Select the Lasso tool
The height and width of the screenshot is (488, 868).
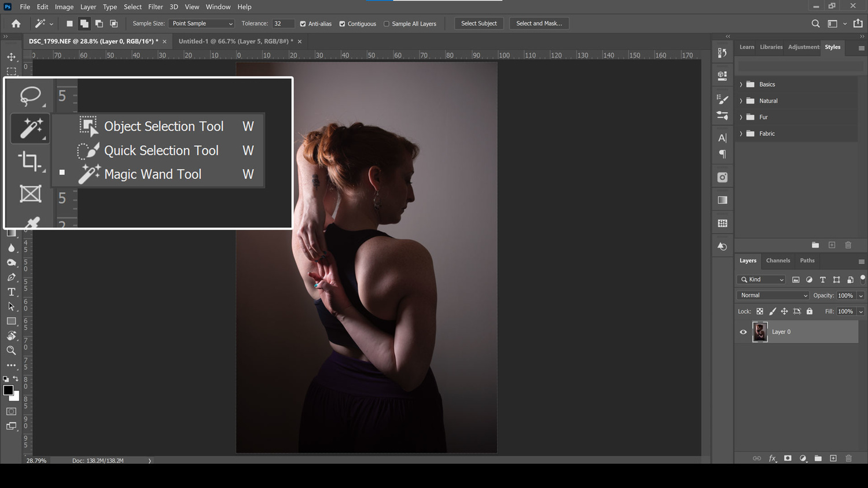(x=30, y=95)
